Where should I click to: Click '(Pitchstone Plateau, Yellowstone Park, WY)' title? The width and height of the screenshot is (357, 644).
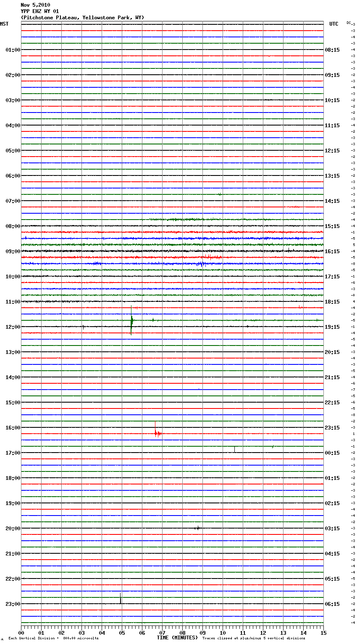pyautogui.click(x=82, y=18)
